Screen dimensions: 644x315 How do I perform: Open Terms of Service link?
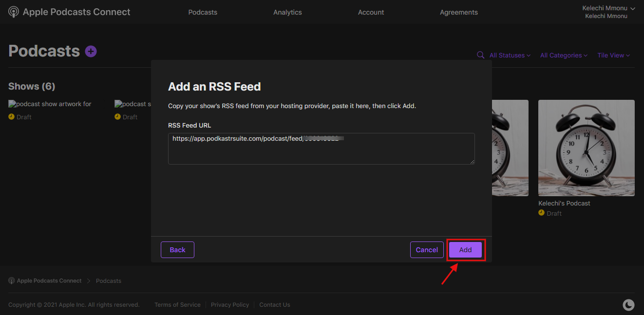177,305
